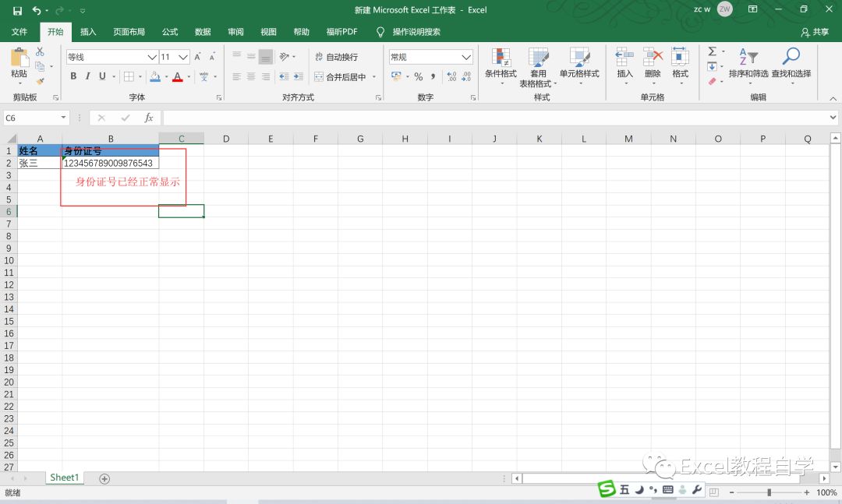Click the Increase Indent icon
Screen dimensions: 842x504
pos(299,77)
